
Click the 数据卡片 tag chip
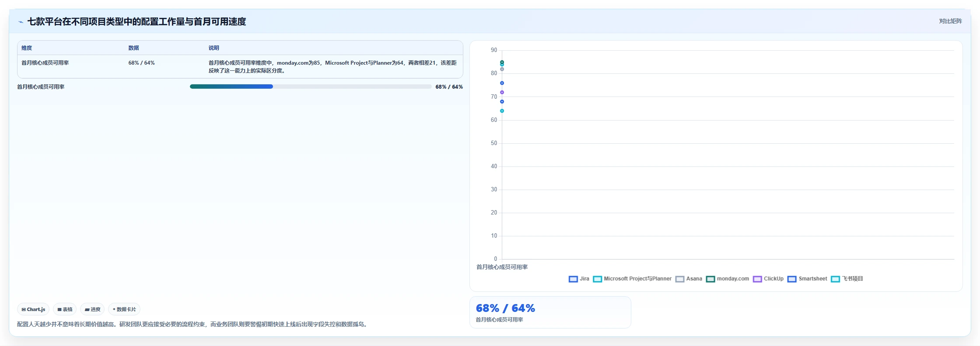point(124,309)
